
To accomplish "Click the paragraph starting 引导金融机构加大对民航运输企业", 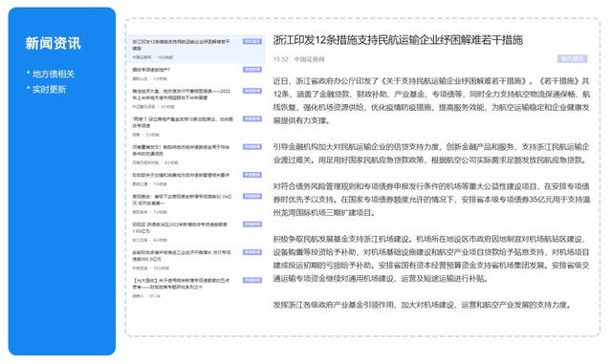I will click(431, 153).
